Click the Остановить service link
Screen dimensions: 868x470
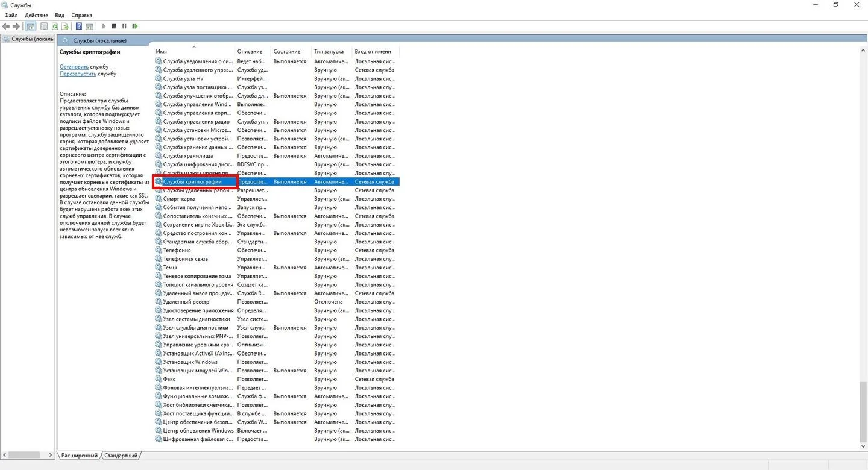tap(74, 67)
